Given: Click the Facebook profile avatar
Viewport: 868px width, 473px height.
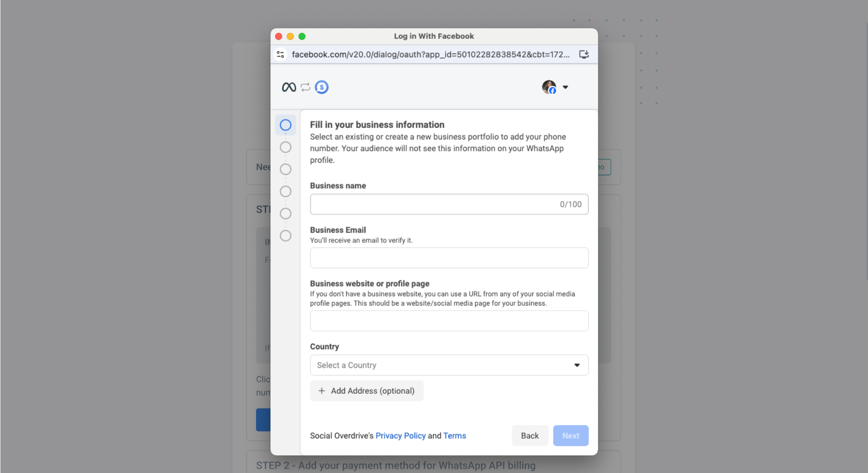Looking at the screenshot, I should (549, 87).
